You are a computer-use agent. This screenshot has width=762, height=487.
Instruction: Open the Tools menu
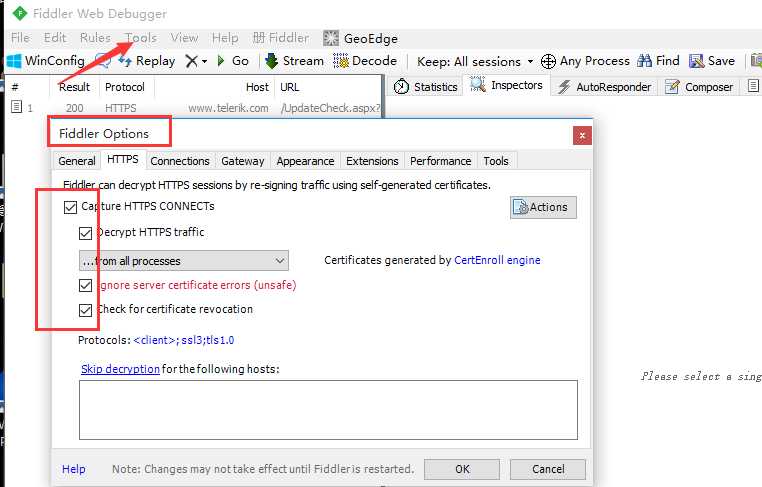click(141, 38)
